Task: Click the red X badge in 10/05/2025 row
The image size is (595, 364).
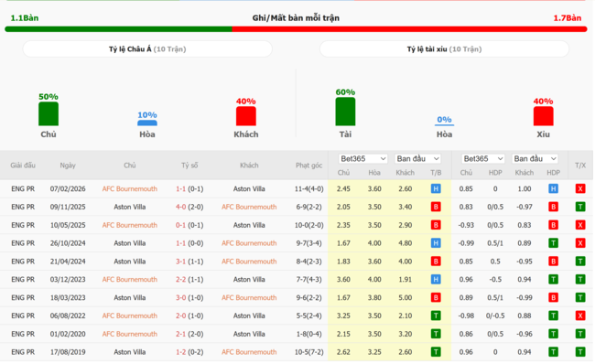Action: 579,225
